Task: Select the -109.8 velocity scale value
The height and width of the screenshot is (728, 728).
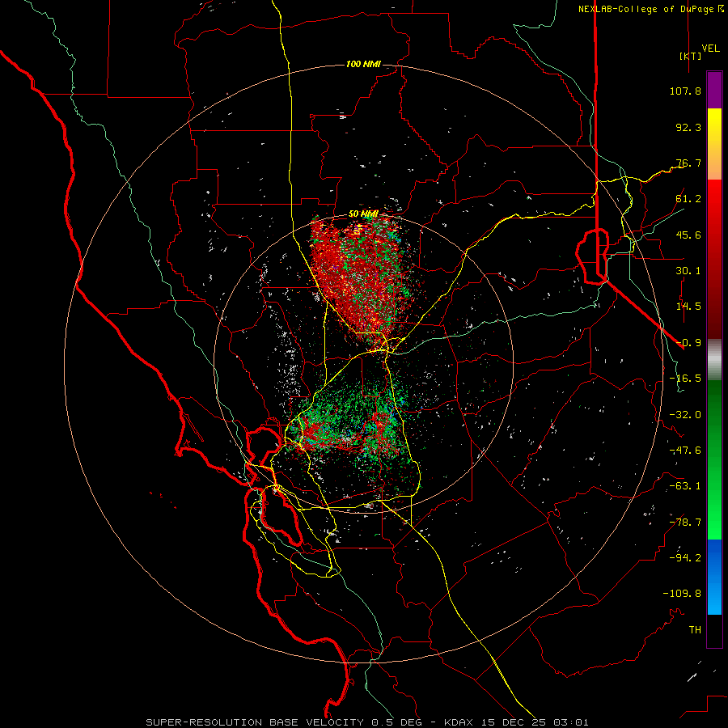Action: (682, 594)
